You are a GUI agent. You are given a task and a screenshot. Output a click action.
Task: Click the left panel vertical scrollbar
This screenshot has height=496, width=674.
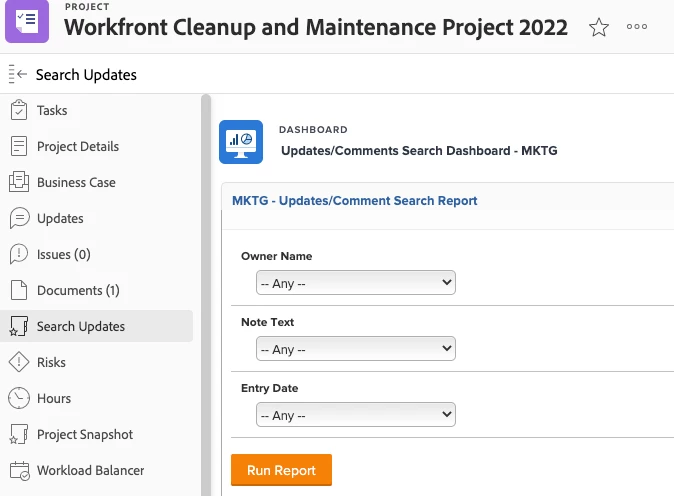pyautogui.click(x=206, y=295)
